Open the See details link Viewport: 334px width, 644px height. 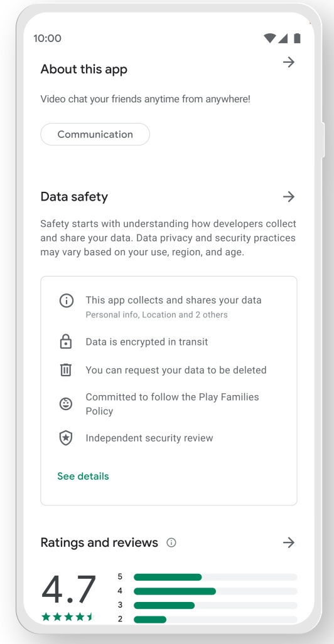[x=83, y=477]
